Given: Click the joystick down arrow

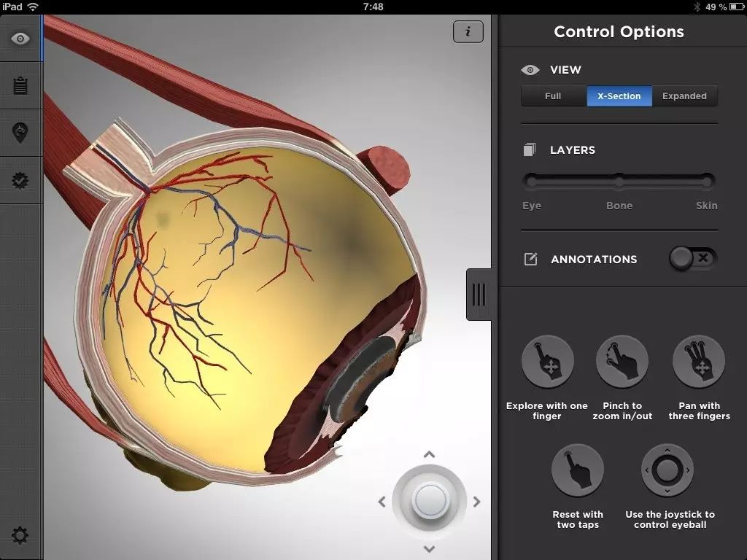Looking at the screenshot, I should [429, 549].
